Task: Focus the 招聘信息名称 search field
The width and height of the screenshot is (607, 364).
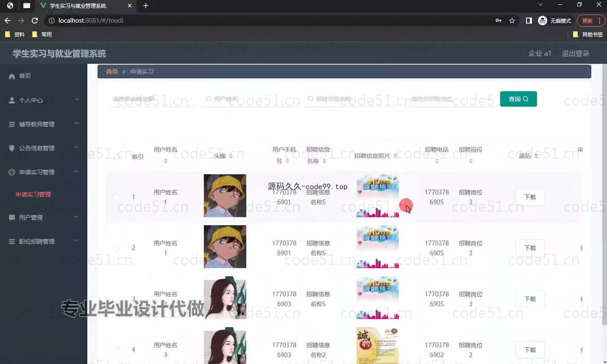Action: click(351, 99)
